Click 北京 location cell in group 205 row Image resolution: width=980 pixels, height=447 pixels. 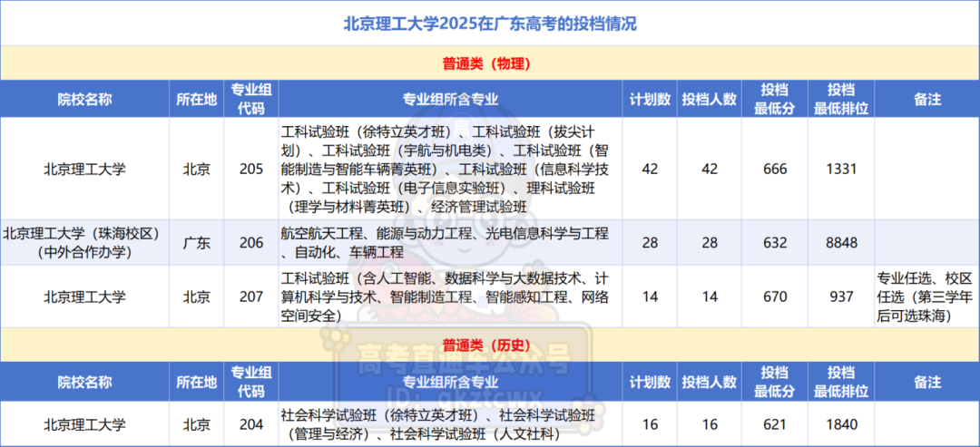[x=196, y=170]
